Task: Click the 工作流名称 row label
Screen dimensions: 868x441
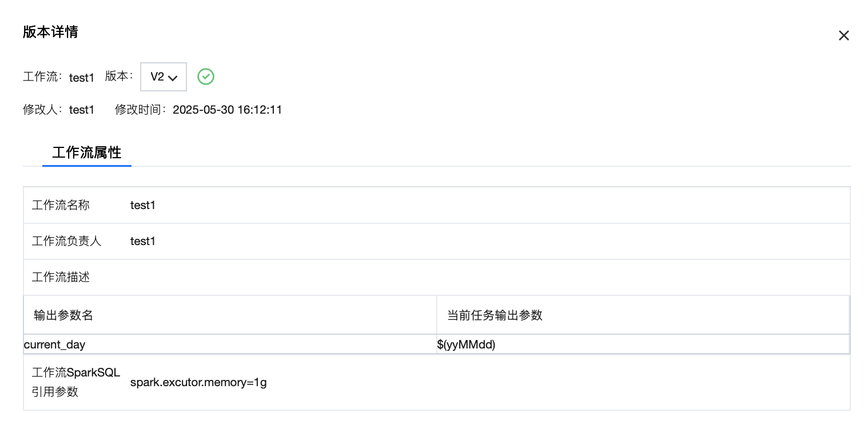Action: pyautogui.click(x=61, y=205)
